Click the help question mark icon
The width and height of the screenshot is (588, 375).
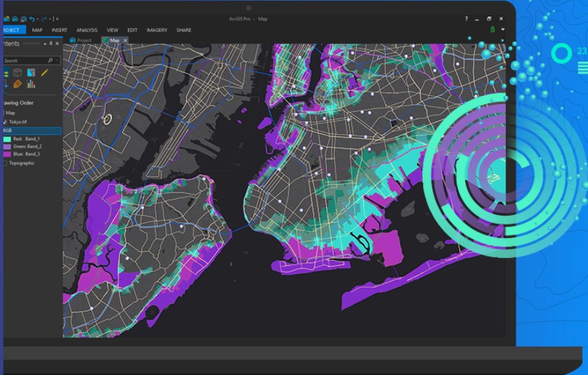point(466,19)
